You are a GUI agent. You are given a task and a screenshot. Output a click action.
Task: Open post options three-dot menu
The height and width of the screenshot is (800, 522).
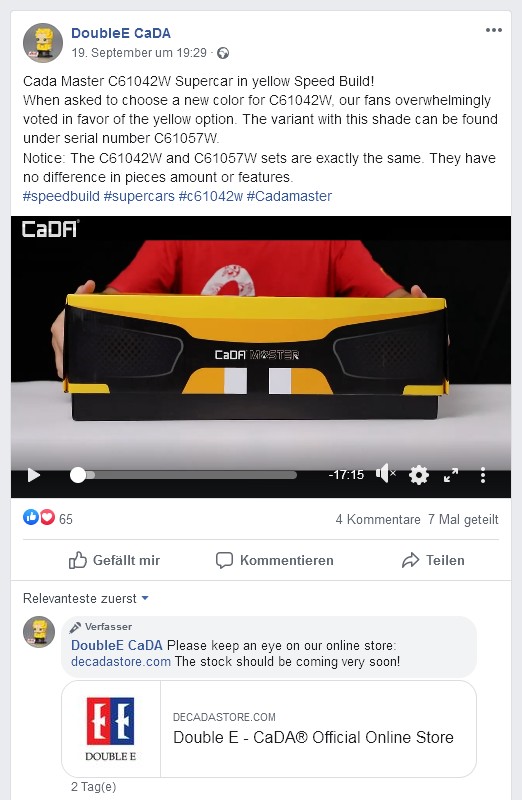point(493,30)
